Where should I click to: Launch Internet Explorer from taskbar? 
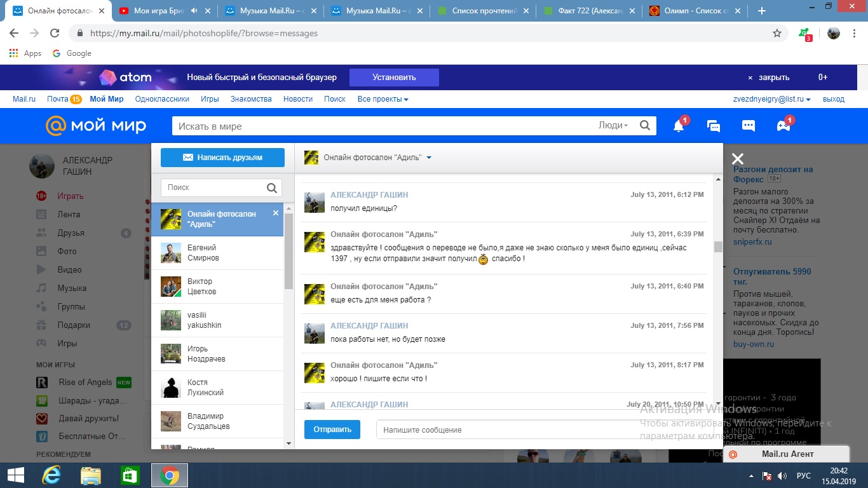point(51,475)
